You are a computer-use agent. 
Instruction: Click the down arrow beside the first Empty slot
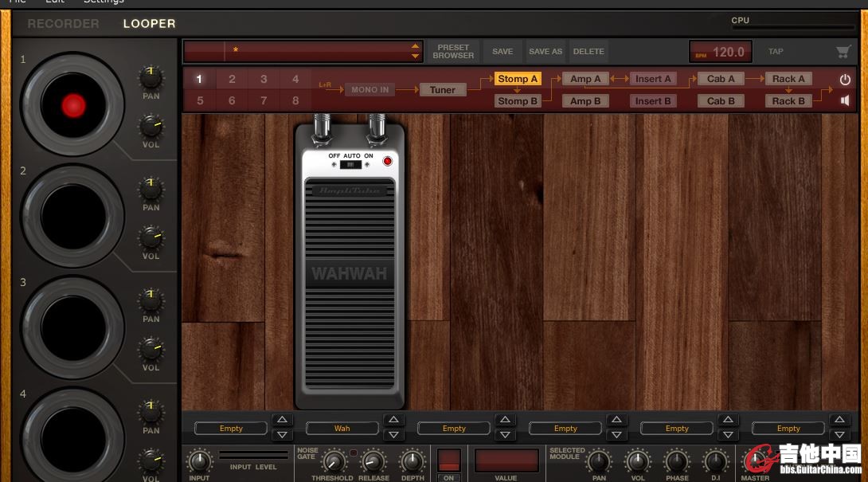282,435
